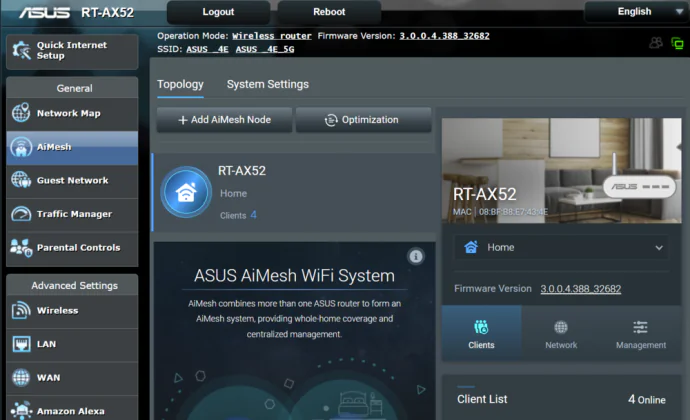
Task: Click the blue house icon beside Home
Action: (471, 247)
